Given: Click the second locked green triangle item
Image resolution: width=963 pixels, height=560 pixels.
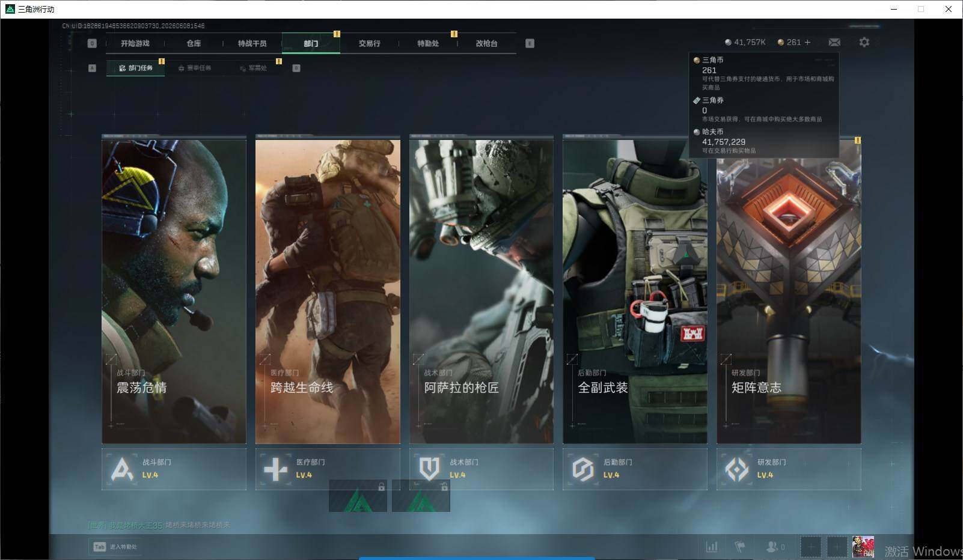Looking at the screenshot, I should point(421,496).
